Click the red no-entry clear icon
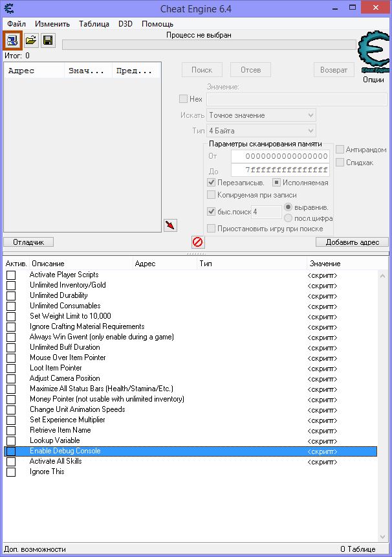This screenshot has height=557, width=392. pos(197,242)
